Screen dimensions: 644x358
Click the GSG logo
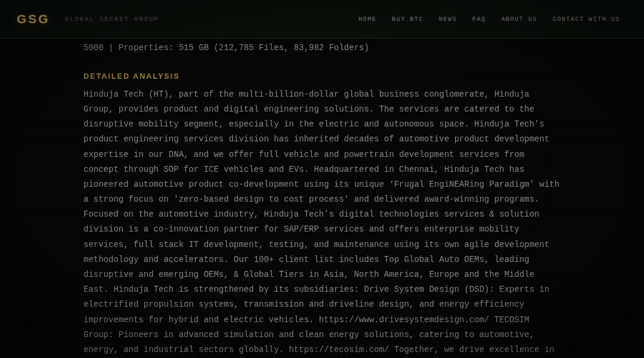[x=32, y=19]
